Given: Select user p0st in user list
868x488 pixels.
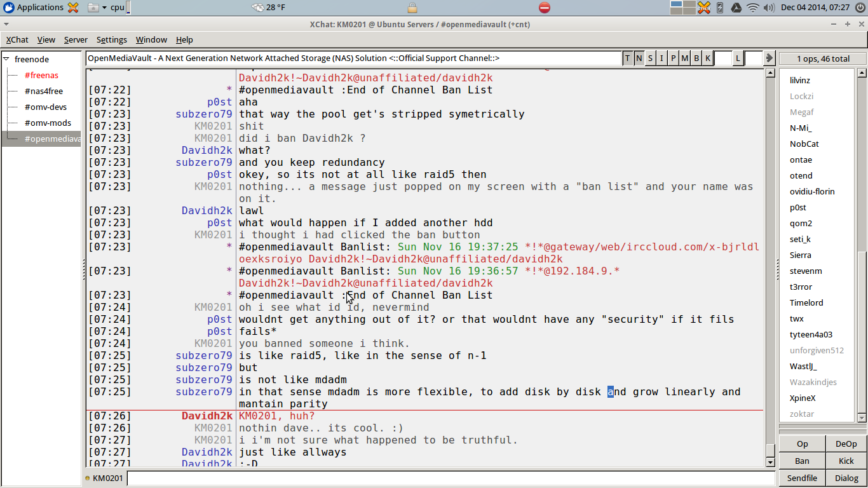Looking at the screenshot, I should pos(798,207).
